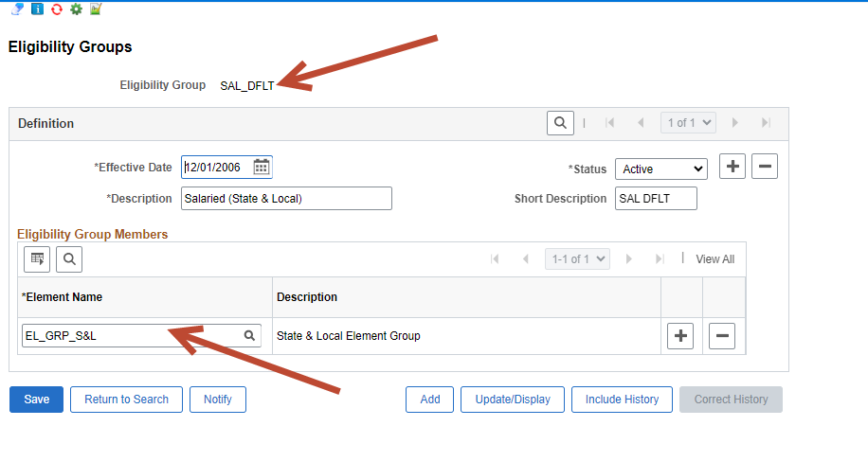Add row after EL_GRP_S&L element
Image resolution: width=868 pixels, height=462 pixels.
[x=680, y=336]
